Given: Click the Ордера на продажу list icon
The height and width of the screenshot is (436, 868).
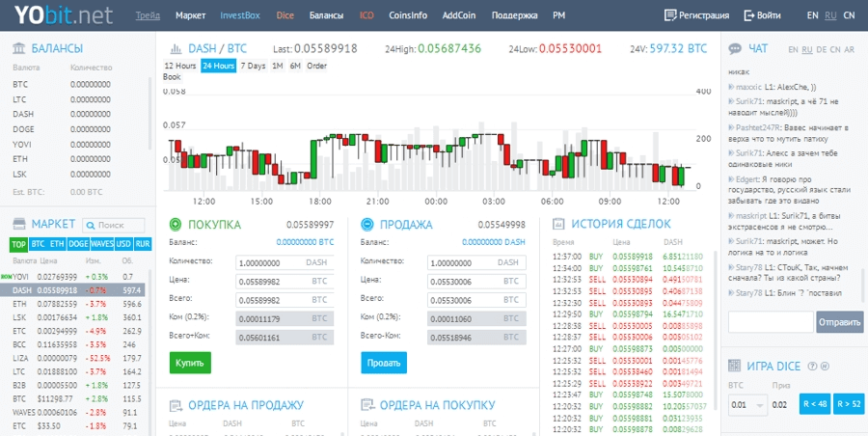Looking at the screenshot, I should coord(175,405).
